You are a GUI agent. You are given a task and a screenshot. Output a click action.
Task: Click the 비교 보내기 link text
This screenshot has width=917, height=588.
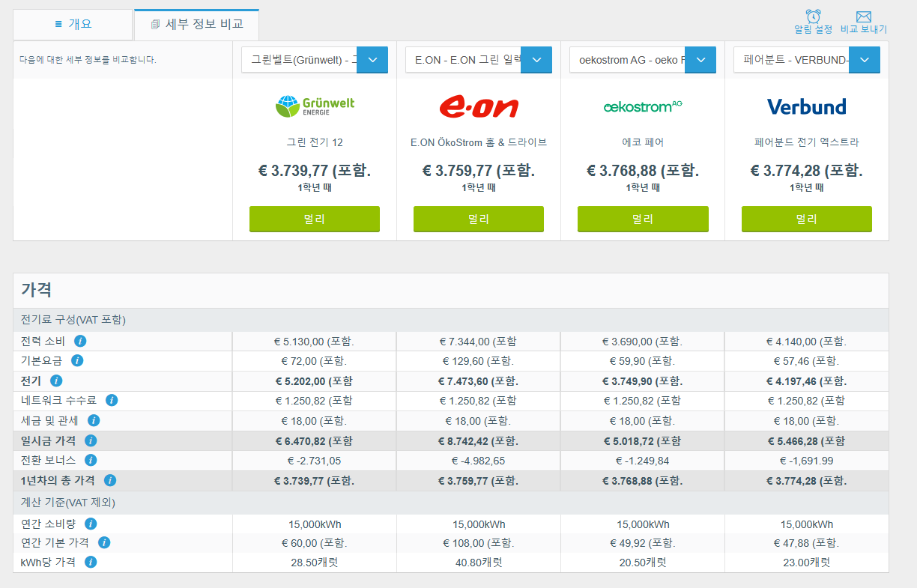click(864, 29)
